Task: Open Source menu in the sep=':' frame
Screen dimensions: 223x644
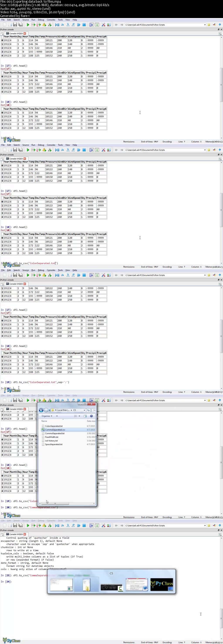Action: point(25,270)
